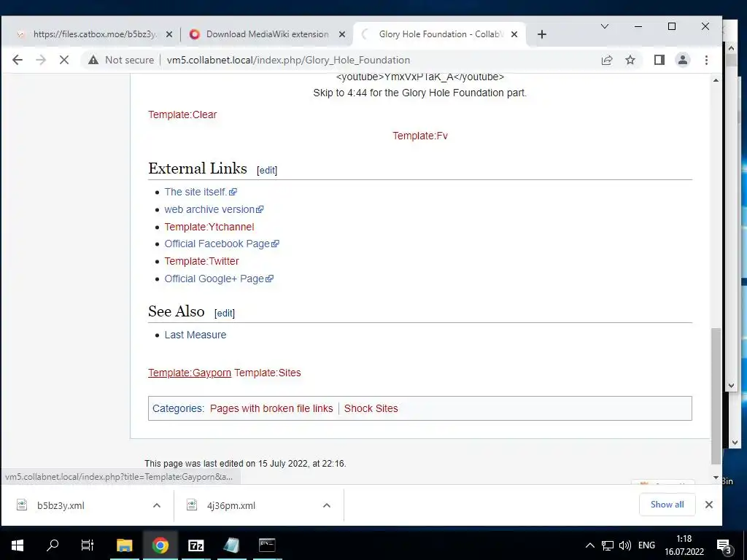Open File Explorer from taskbar

pos(124,545)
